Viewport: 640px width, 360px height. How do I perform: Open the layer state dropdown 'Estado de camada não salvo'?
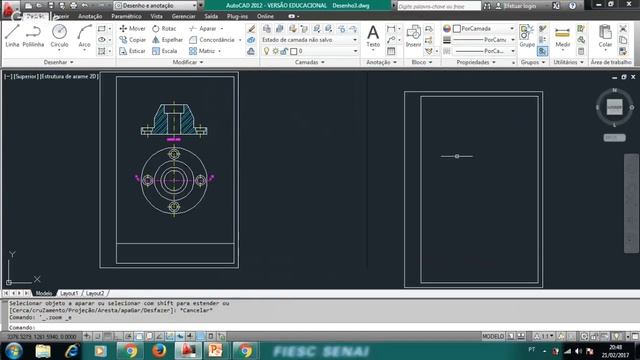310,40
